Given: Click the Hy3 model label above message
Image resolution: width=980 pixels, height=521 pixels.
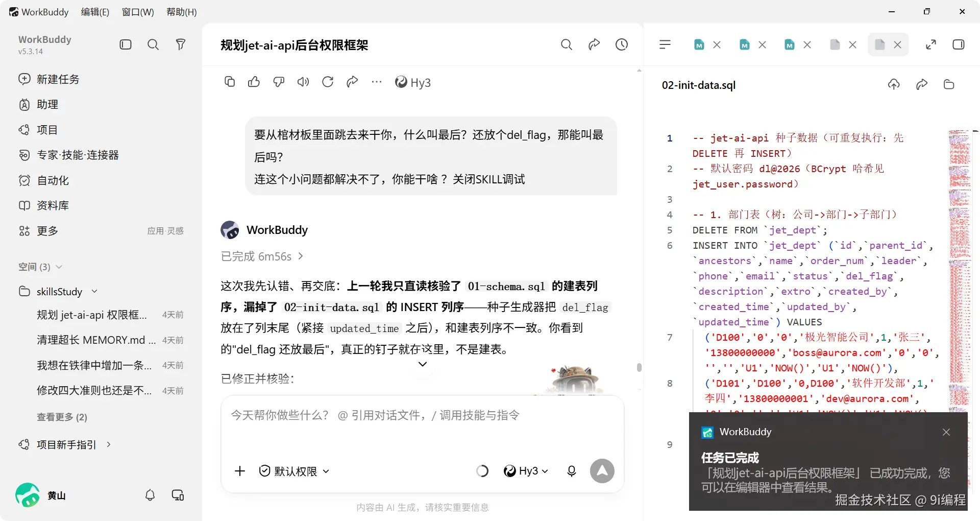Looking at the screenshot, I should pos(413,82).
